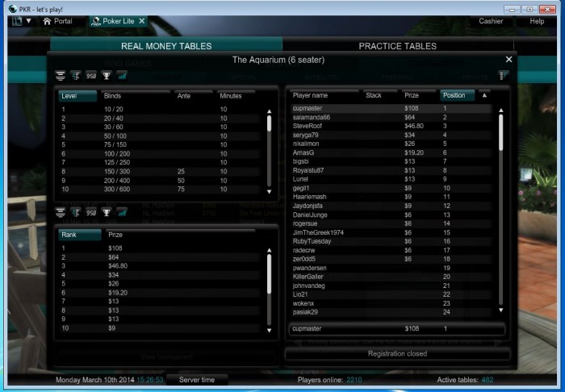Click the player list icon above Level table
Screen dimensions: 565x392
[76, 76]
